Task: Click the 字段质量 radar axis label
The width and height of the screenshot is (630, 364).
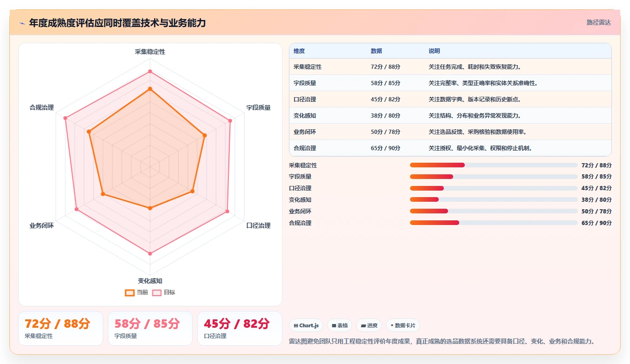Action: point(258,107)
